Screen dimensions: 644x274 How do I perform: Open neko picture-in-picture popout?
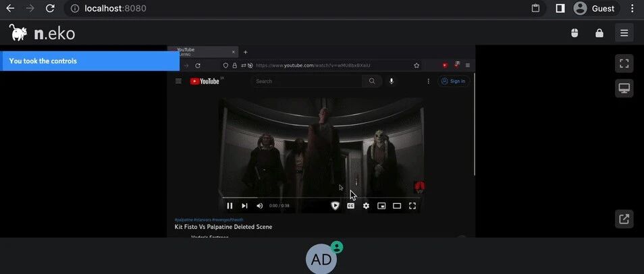point(624,219)
